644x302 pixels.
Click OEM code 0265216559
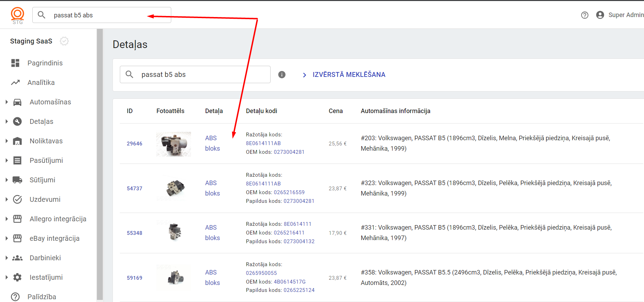289,192
